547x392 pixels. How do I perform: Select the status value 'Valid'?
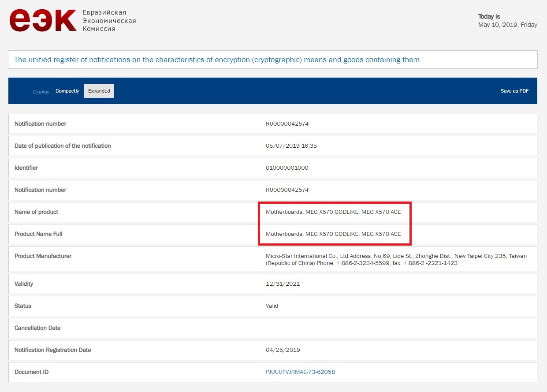[x=272, y=306]
